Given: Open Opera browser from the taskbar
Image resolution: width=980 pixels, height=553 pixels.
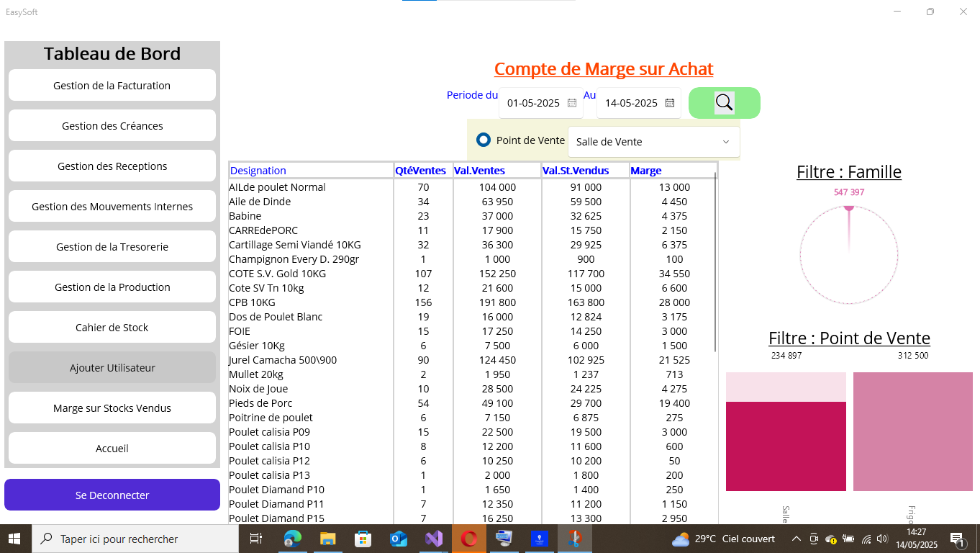Looking at the screenshot, I should [468, 539].
